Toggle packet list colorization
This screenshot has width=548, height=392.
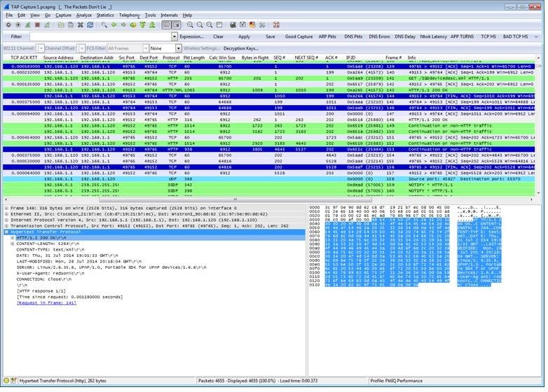tap(167, 24)
